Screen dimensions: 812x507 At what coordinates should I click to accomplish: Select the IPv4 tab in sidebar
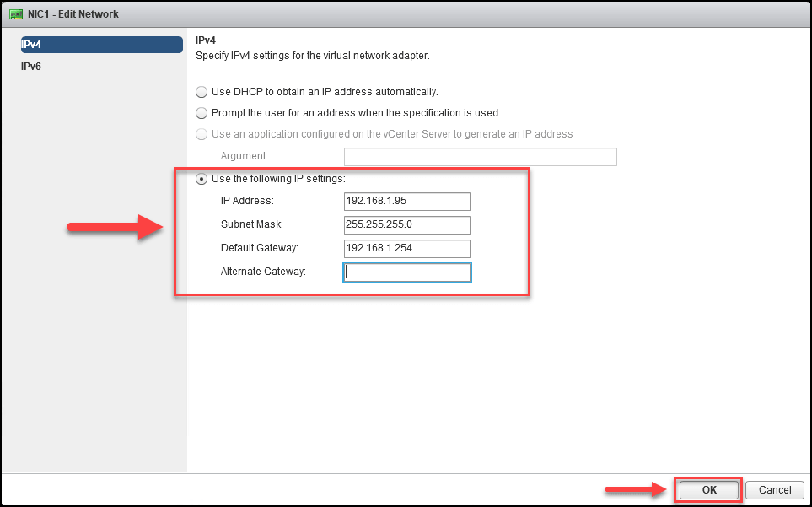[x=101, y=45]
